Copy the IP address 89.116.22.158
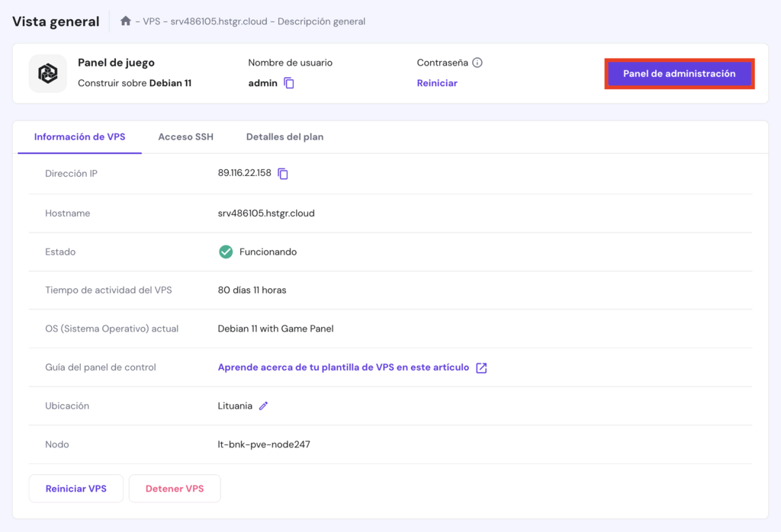Image resolution: width=781 pixels, height=532 pixels. [283, 174]
